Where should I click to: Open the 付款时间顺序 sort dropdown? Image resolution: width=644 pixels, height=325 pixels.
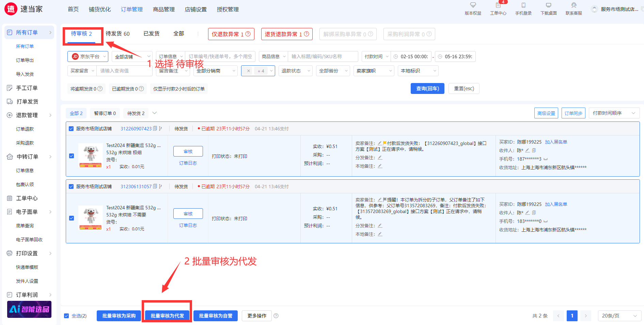tap(614, 113)
